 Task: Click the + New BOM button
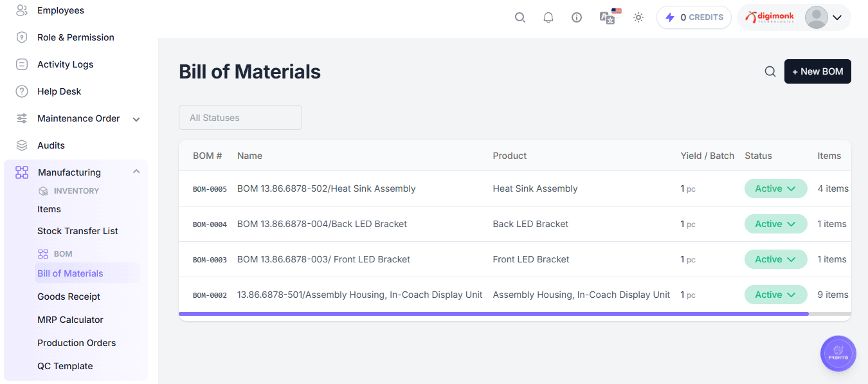tap(818, 71)
